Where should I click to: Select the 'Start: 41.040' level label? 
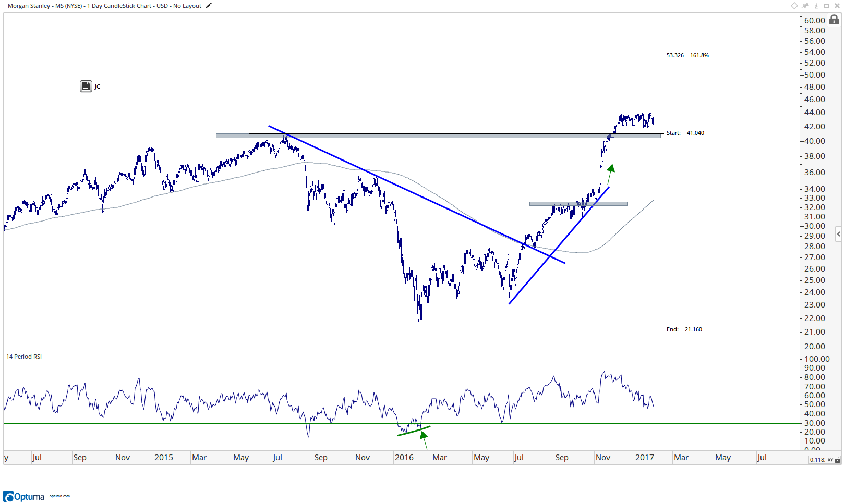[x=685, y=133]
